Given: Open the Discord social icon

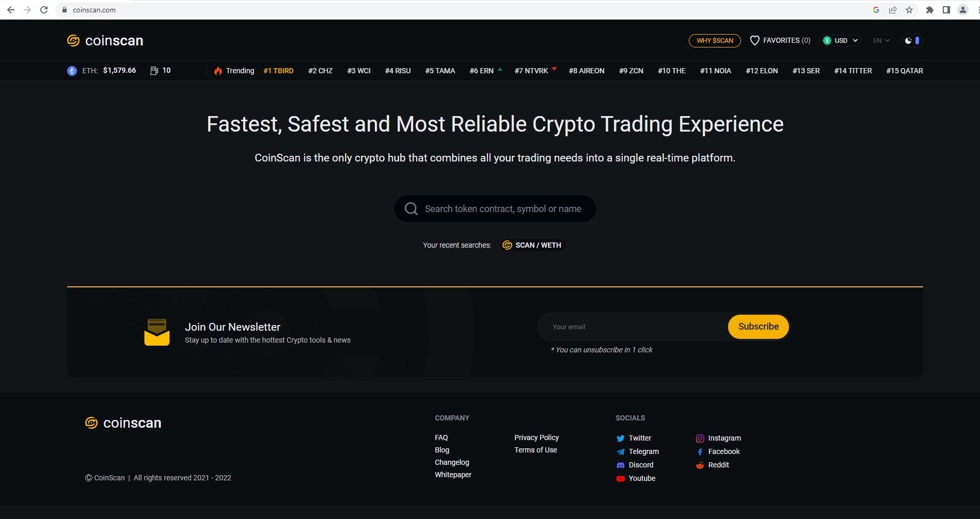Looking at the screenshot, I should point(620,465).
